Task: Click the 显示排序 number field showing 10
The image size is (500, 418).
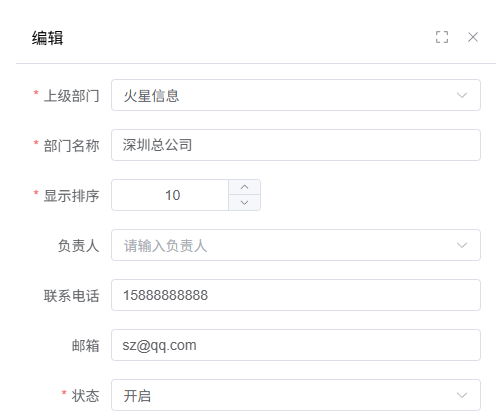Action: pyautogui.click(x=170, y=195)
